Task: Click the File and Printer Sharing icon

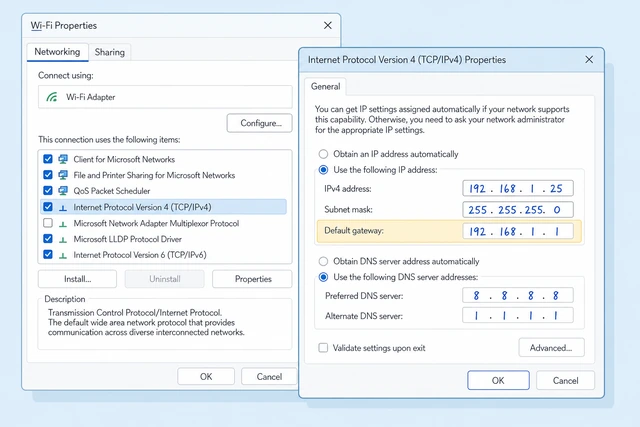Action: pyautogui.click(x=63, y=175)
